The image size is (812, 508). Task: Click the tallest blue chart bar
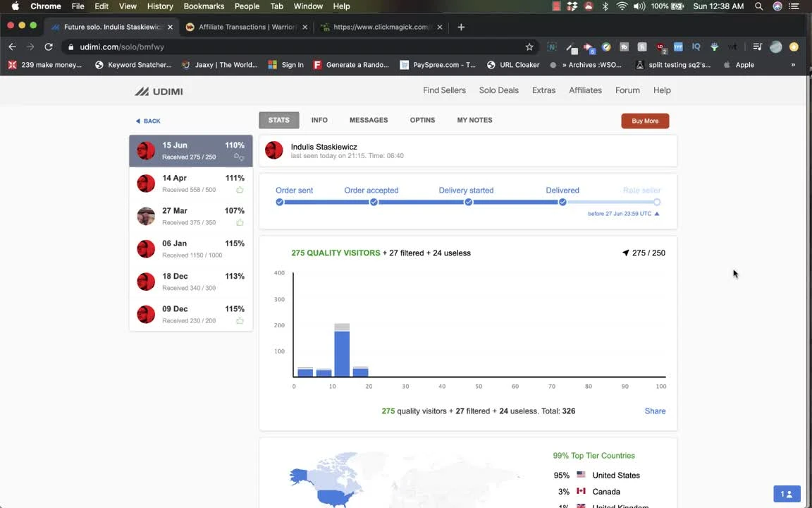(342, 353)
